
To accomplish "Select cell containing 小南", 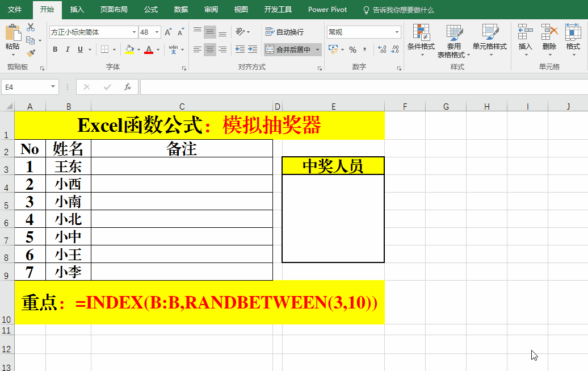I will click(68, 201).
